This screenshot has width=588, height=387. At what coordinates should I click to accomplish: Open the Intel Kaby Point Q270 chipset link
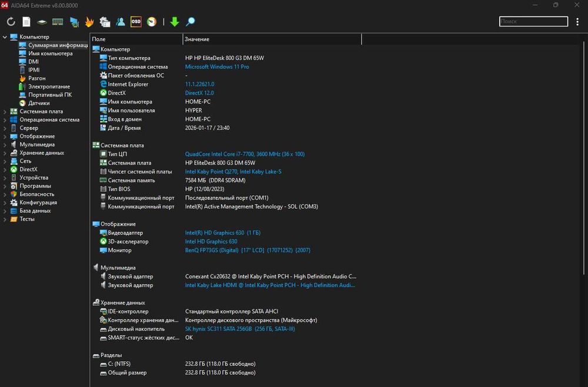tap(233, 171)
